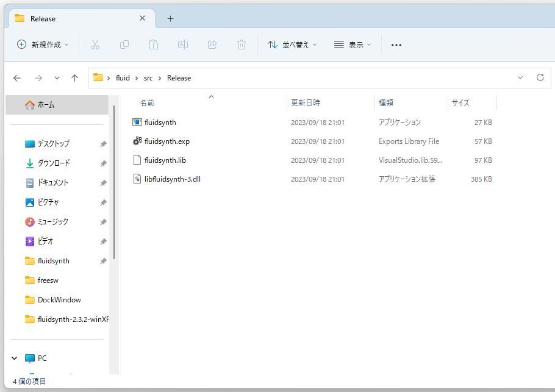The width and height of the screenshot is (555, 392).
Task: Click the Copy icon in toolbar
Action: [124, 45]
